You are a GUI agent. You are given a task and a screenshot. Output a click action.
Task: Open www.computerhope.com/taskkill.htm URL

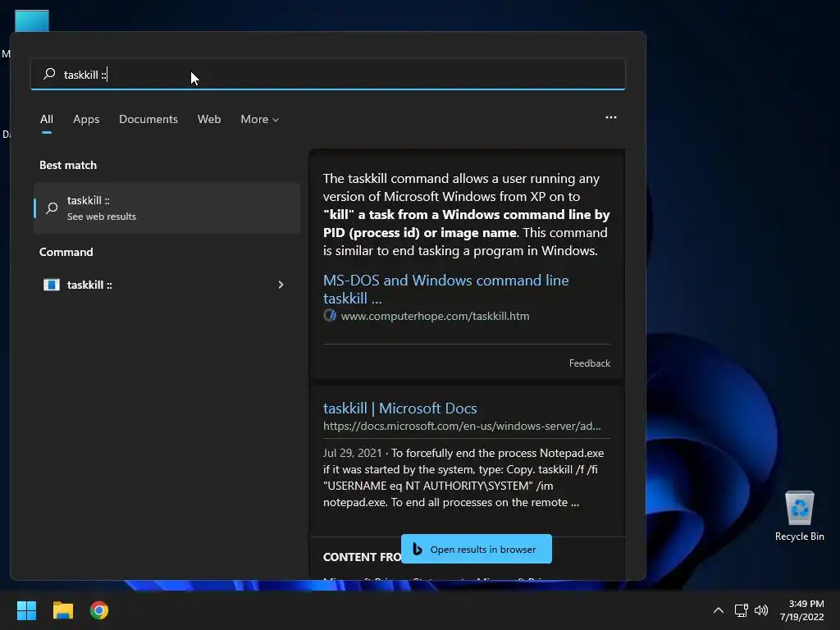435,316
